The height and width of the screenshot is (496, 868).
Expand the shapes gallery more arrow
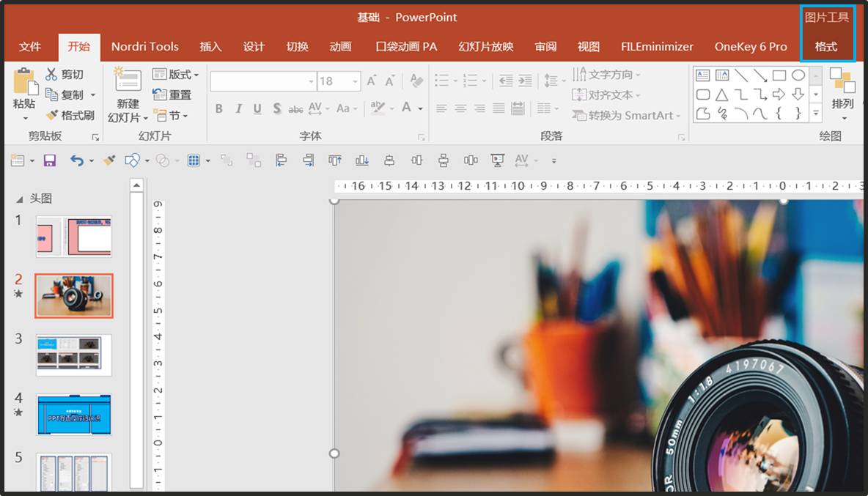816,113
